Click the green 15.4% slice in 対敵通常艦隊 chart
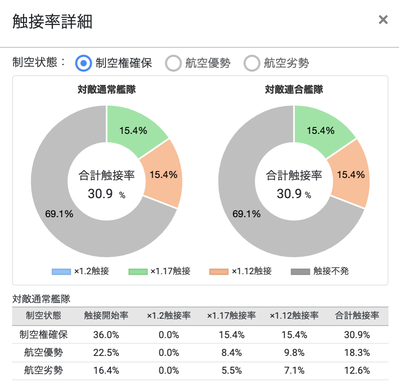This screenshot has width=399, height=381. (x=133, y=130)
